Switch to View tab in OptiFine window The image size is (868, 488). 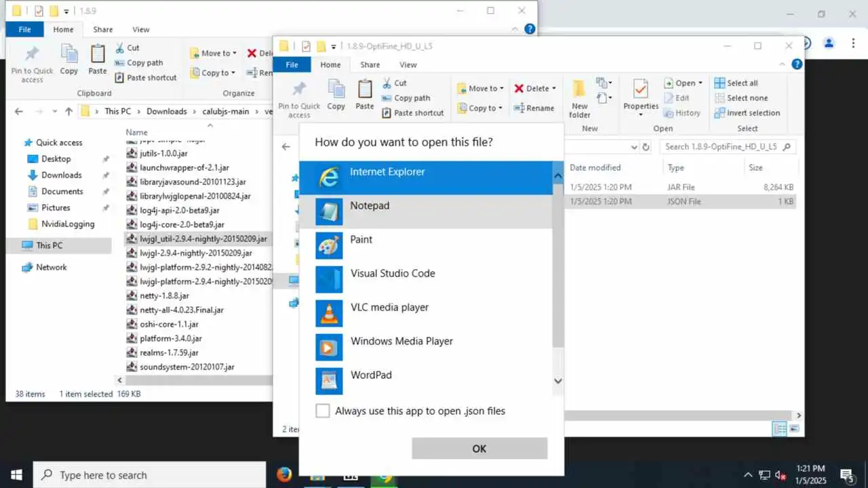(x=408, y=64)
